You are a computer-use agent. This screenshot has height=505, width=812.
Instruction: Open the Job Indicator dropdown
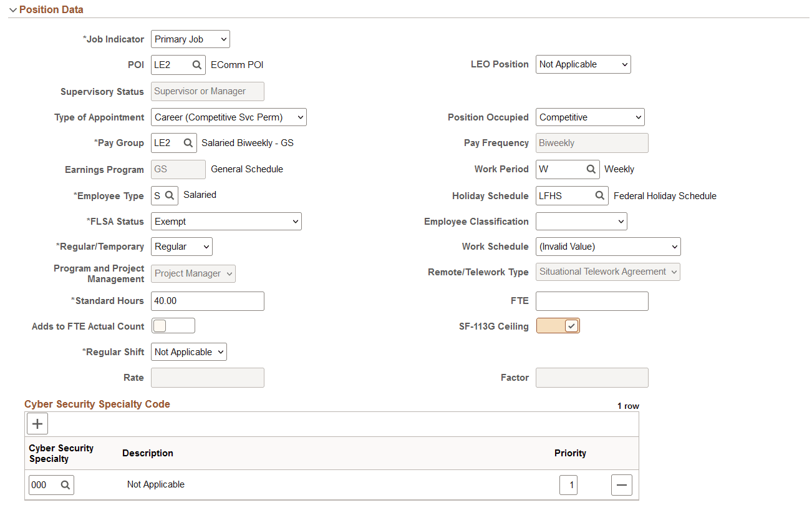click(190, 39)
